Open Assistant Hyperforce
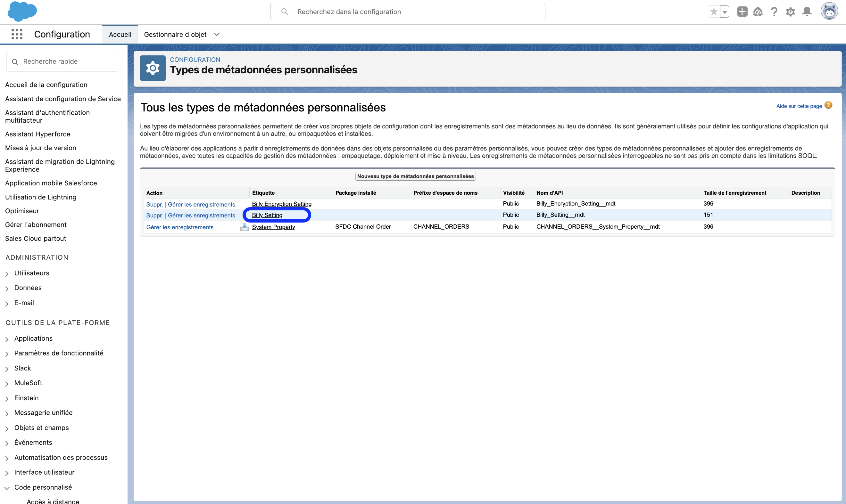 tap(38, 134)
